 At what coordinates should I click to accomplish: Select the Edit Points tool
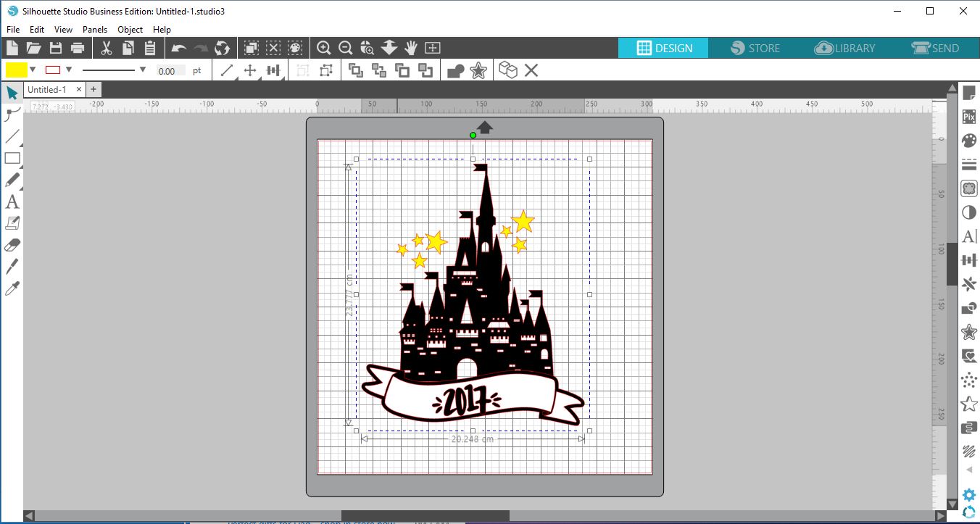tap(12, 114)
